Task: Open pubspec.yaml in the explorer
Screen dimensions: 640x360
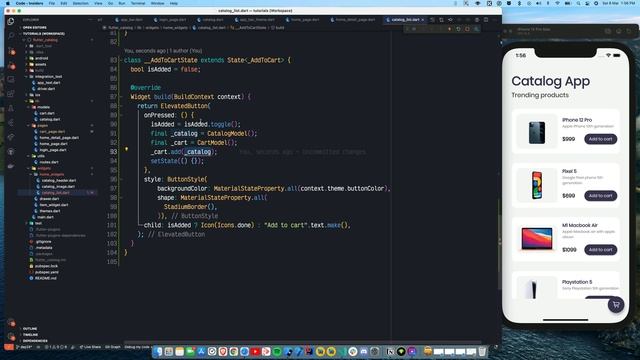Action: pyautogui.click(x=47, y=272)
